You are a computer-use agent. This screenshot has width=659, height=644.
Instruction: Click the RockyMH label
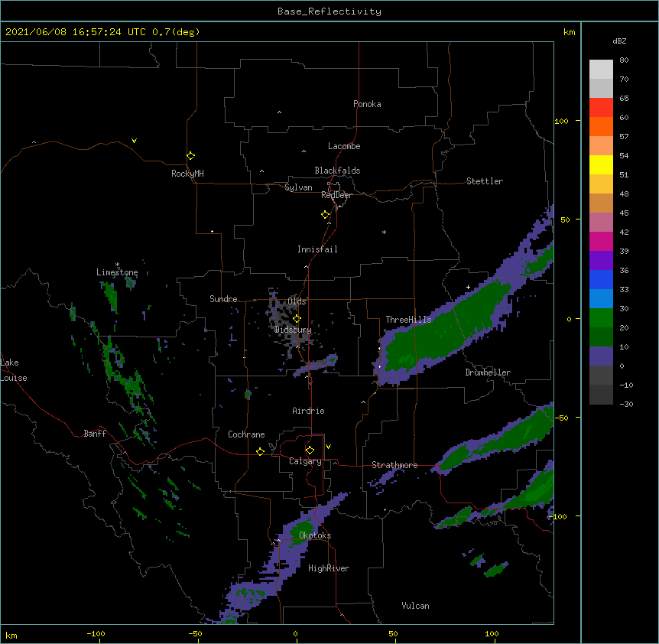click(x=187, y=174)
